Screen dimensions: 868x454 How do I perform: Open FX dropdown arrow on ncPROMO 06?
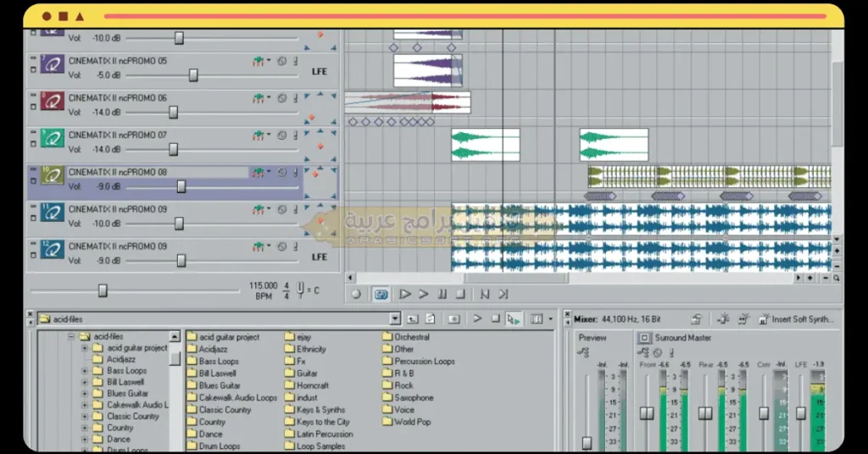(x=269, y=98)
